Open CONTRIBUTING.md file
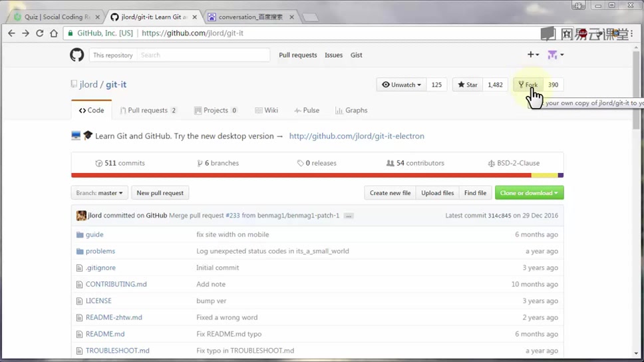The height and width of the screenshot is (362, 644). 116,284
